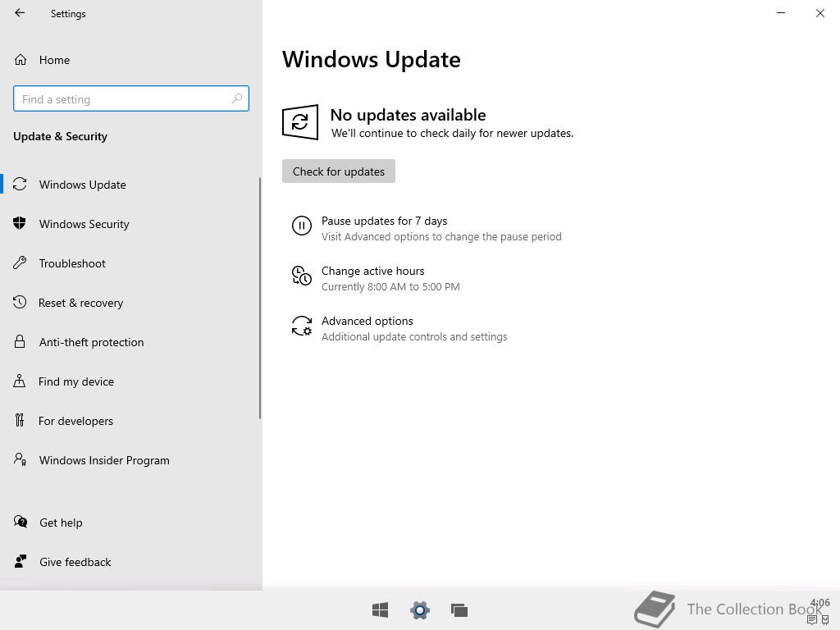Viewport: 840px width, 630px height.
Task: Open Home via the house icon
Action: [21, 59]
